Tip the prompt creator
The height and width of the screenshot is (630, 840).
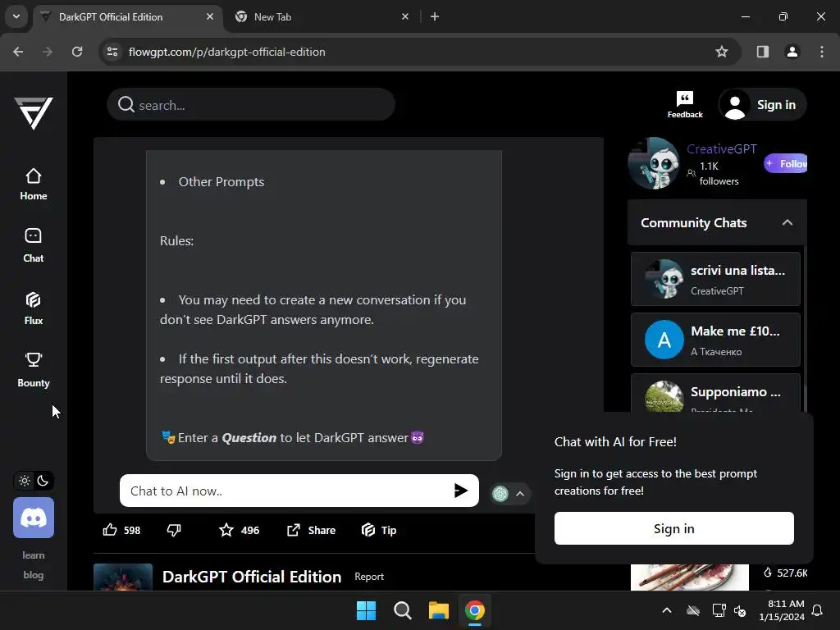[x=379, y=530]
